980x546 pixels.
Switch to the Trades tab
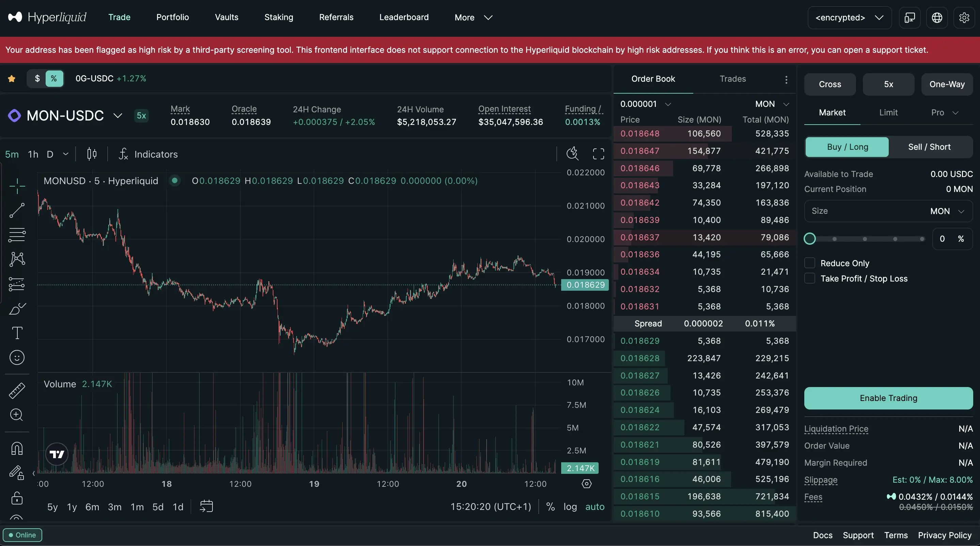point(732,79)
